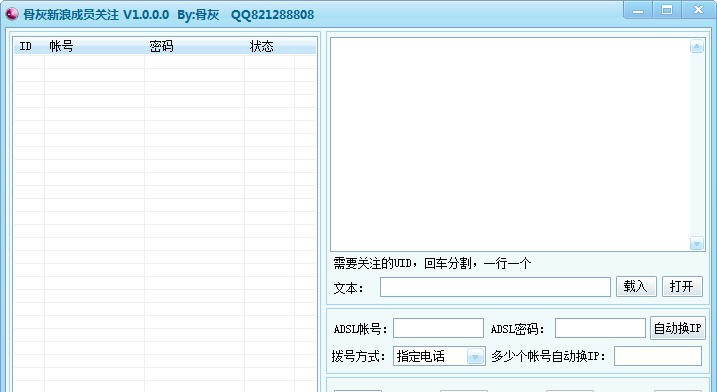The height and width of the screenshot is (392, 717).
Task: Focus the UID list text area
Action: point(509,145)
